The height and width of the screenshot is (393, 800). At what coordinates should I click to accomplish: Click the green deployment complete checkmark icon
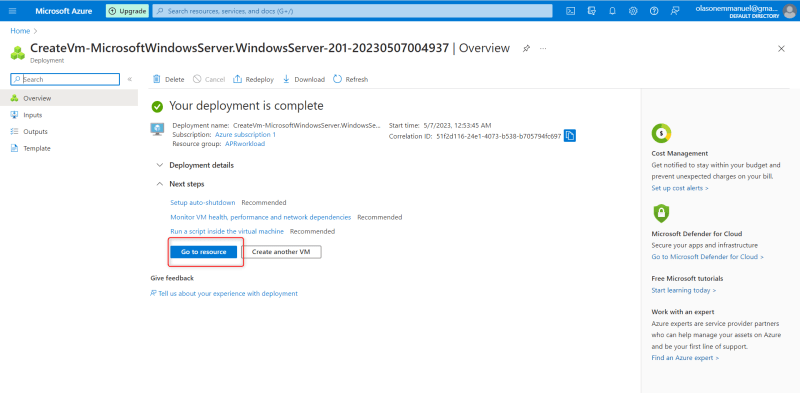[157, 107]
